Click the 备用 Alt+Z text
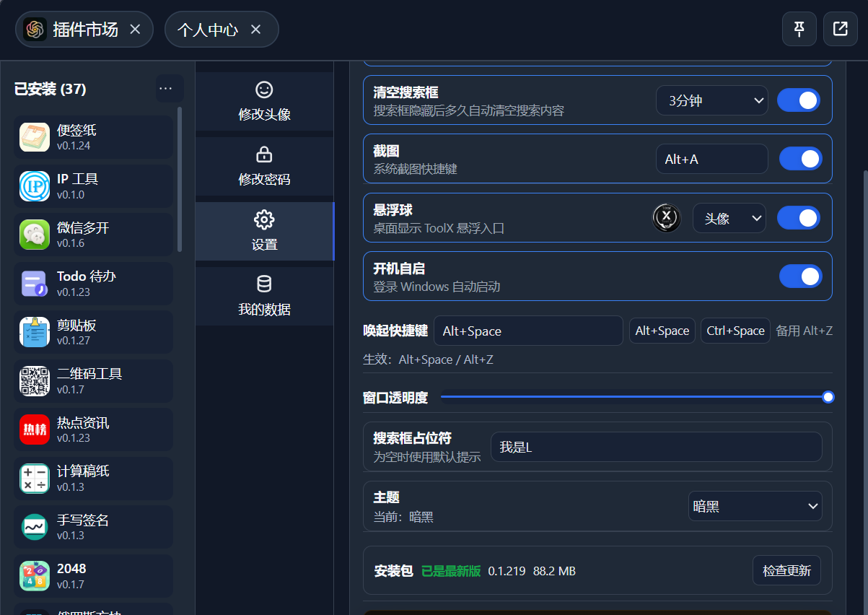The width and height of the screenshot is (868, 615). (x=804, y=331)
